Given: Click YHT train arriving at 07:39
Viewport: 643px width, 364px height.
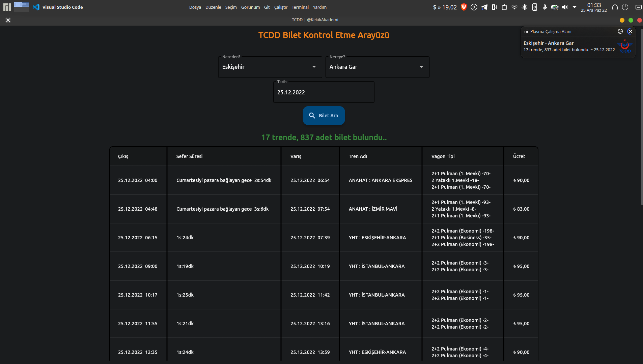Looking at the screenshot, I should tap(377, 238).
